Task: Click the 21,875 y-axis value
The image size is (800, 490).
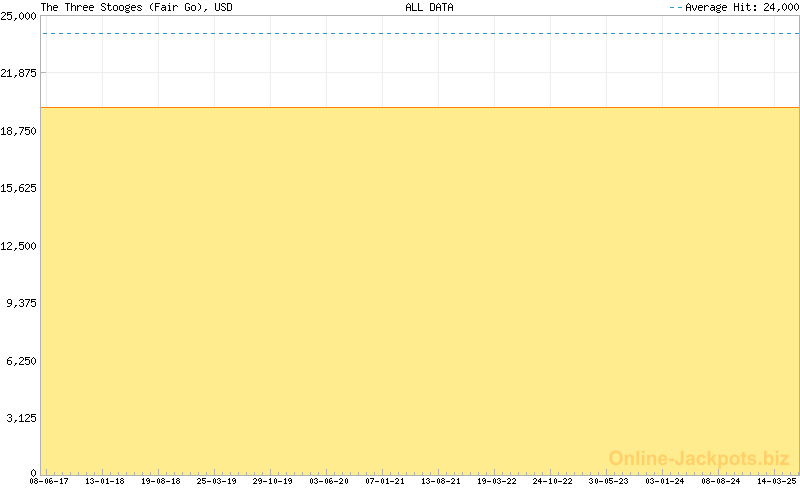Action: 19,74
